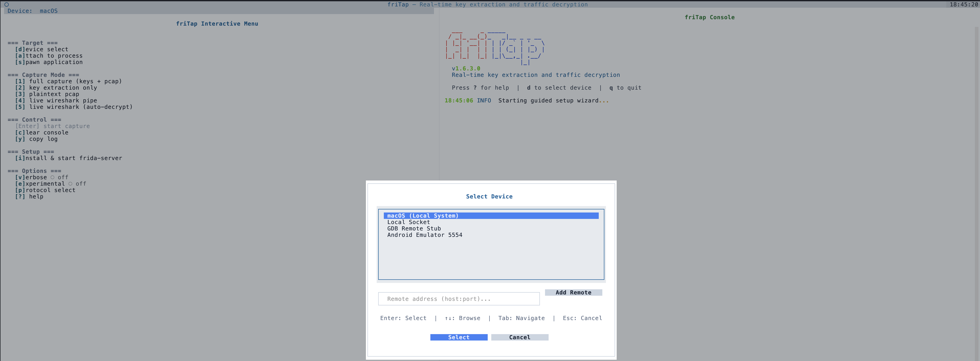The height and width of the screenshot is (361, 980).
Task: Confirm with the Select button
Action: click(x=459, y=337)
